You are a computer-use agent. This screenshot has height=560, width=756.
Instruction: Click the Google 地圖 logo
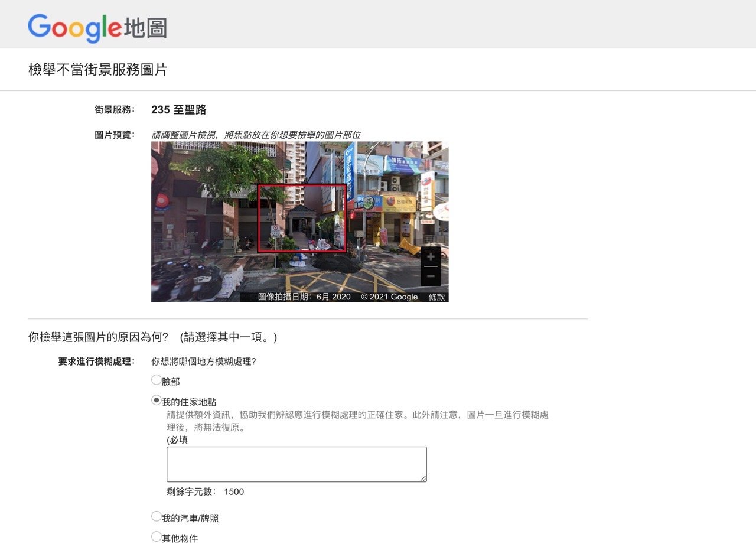97,27
